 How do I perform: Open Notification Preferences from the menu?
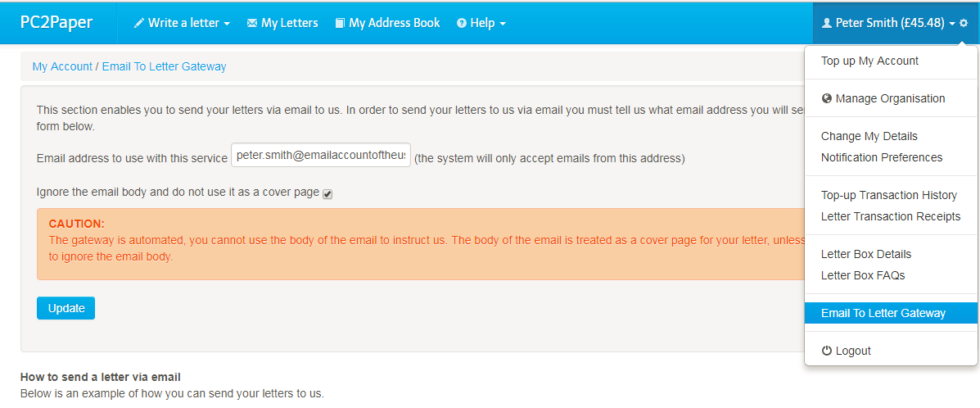click(882, 158)
